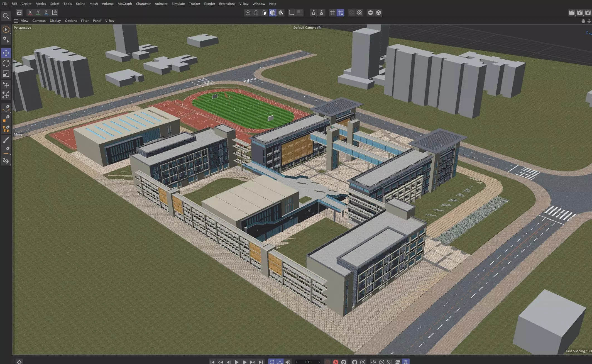Toggle the X axis lock

click(x=30, y=13)
